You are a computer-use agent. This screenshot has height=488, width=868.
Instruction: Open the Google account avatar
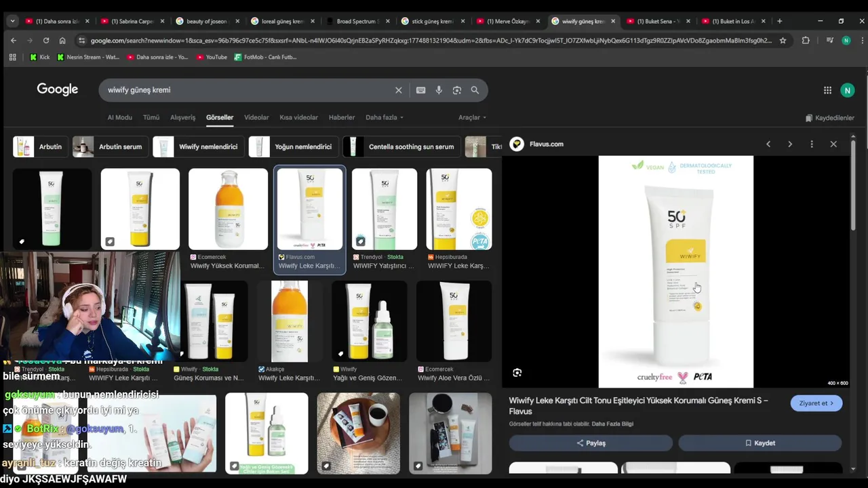tap(847, 90)
